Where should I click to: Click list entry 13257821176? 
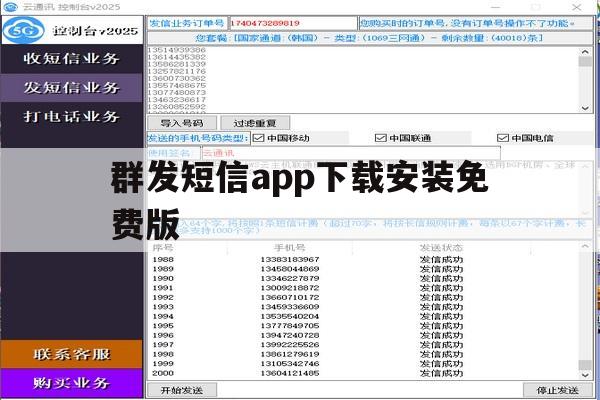pyautogui.click(x=176, y=71)
